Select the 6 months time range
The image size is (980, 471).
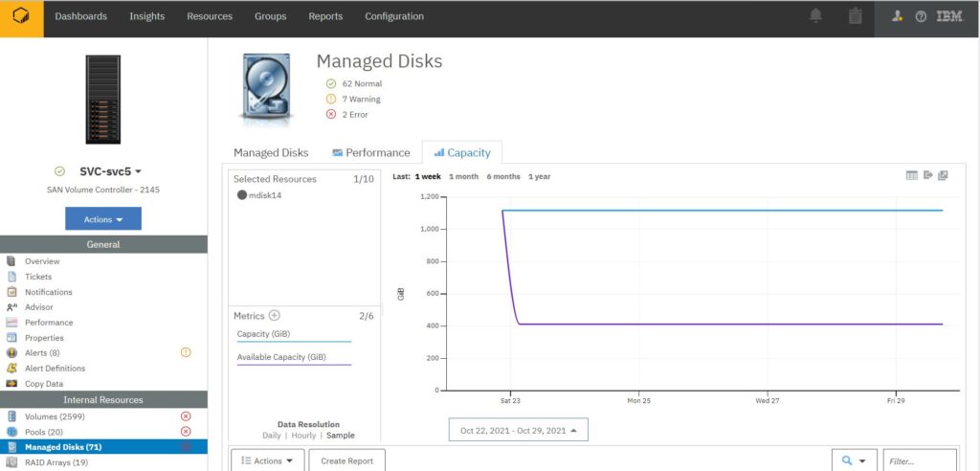[x=503, y=177]
